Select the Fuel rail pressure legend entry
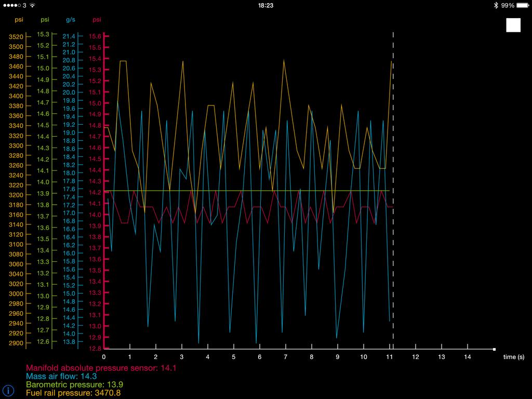The width and height of the screenshot is (532, 399). tap(73, 393)
